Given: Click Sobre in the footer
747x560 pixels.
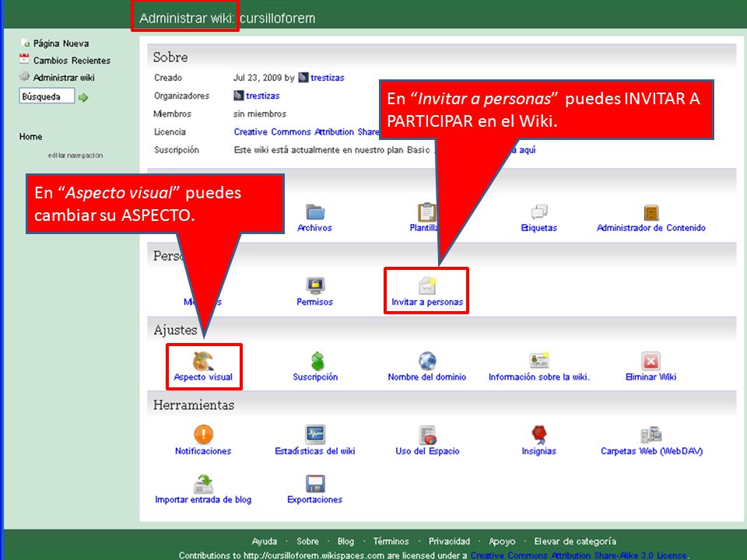Looking at the screenshot, I should pos(308,541).
